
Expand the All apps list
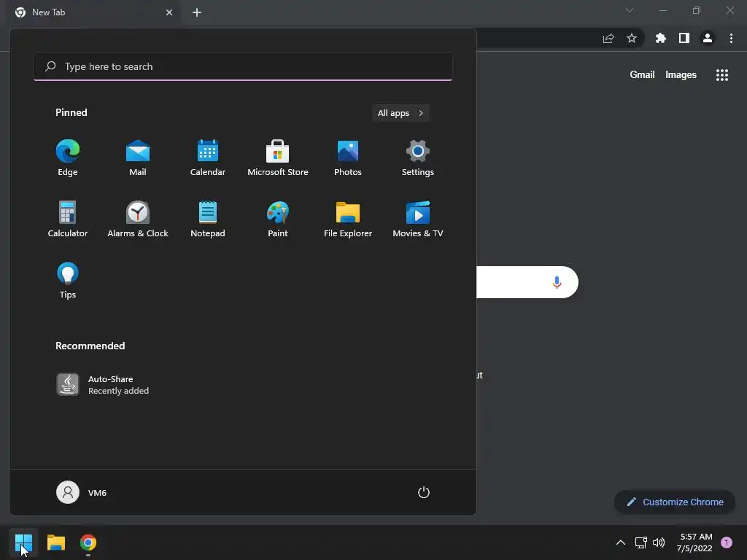(400, 113)
